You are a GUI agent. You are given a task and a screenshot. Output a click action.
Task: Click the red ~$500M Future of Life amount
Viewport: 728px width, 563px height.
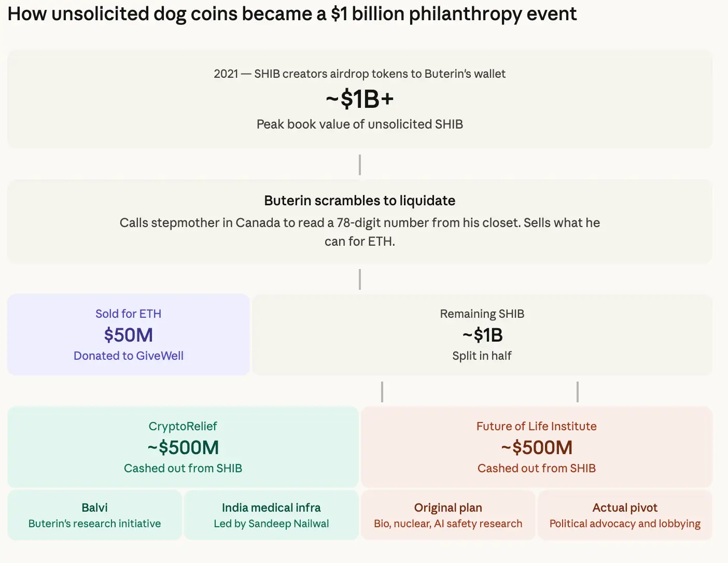[536, 447]
